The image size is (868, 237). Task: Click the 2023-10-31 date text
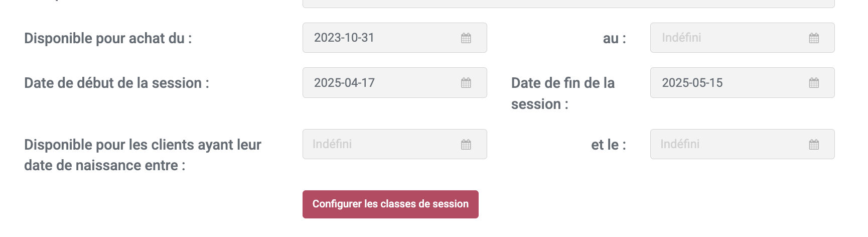(x=344, y=38)
